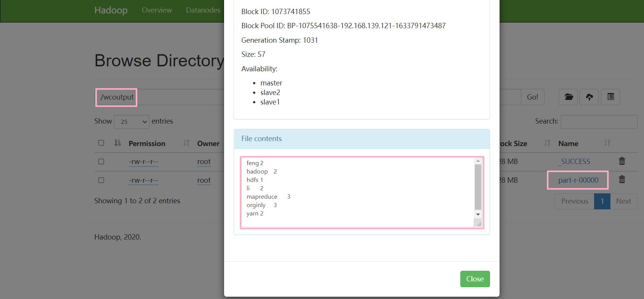Click the master availability entry
Viewport: 644px width, 299px height.
[x=271, y=83]
